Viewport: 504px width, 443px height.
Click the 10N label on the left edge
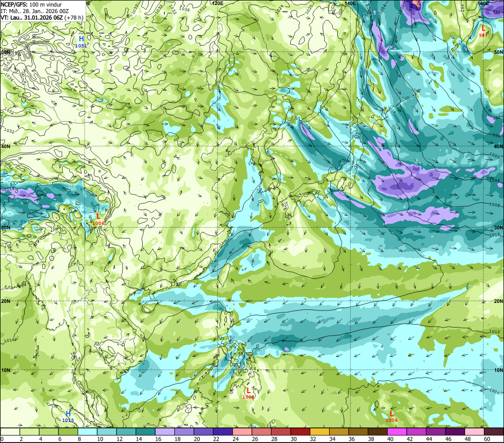point(6,370)
